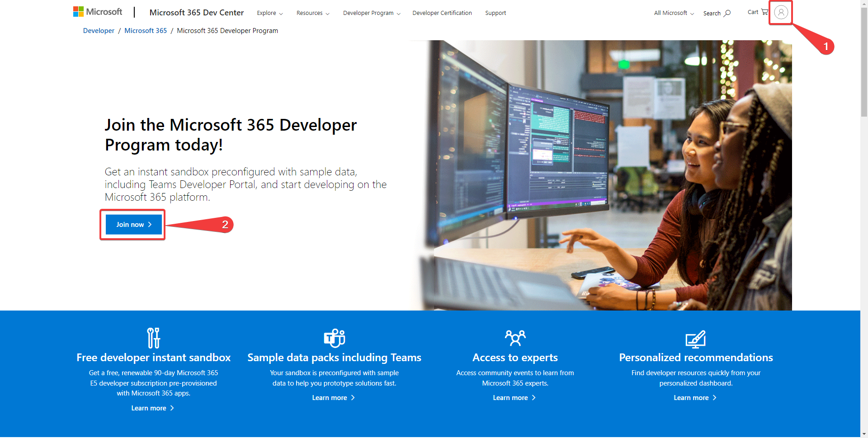Click the Sample data packs including Teams heading
Viewport: 868px width, 438px height.
335,358
